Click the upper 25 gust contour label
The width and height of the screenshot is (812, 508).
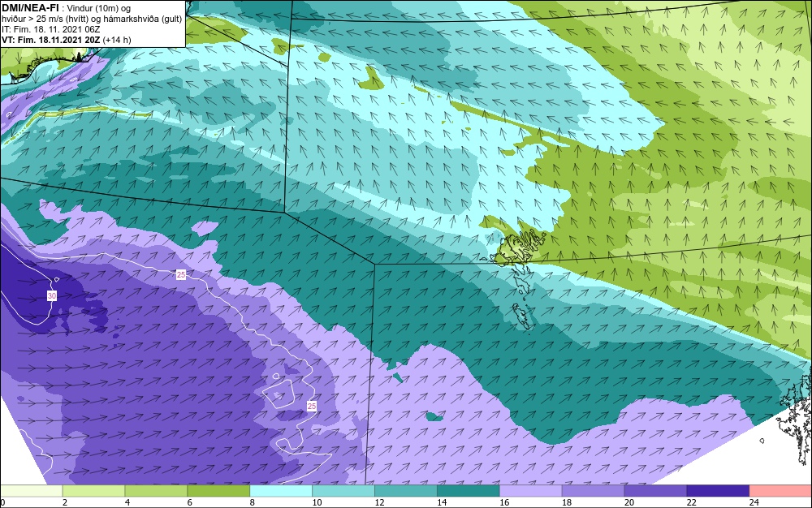click(181, 274)
